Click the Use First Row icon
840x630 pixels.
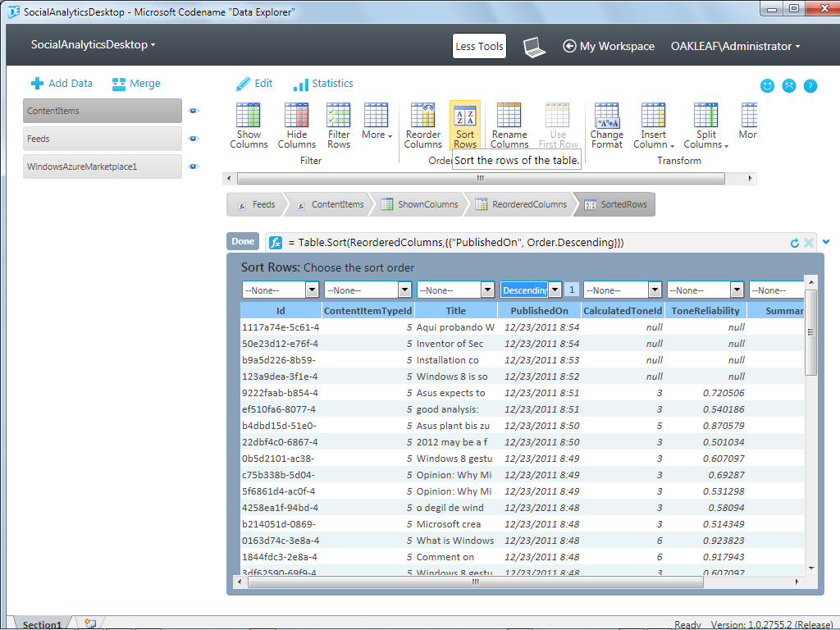pyautogui.click(x=558, y=115)
